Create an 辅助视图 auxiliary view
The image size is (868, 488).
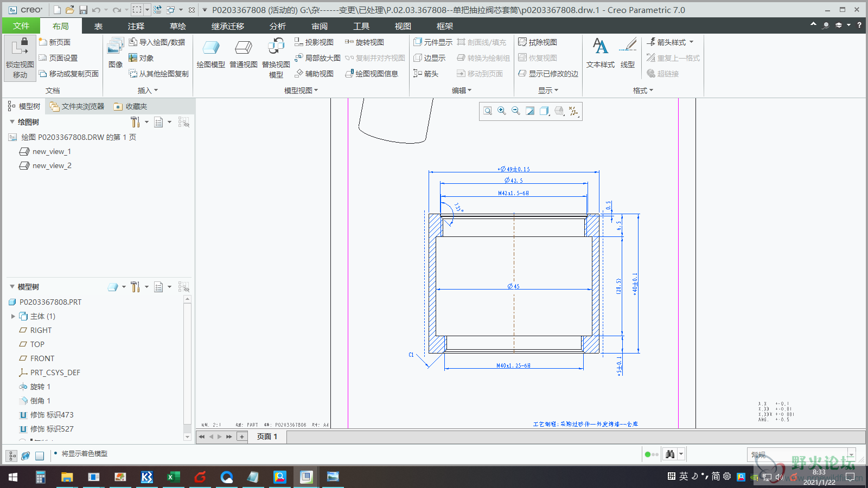[x=314, y=73]
